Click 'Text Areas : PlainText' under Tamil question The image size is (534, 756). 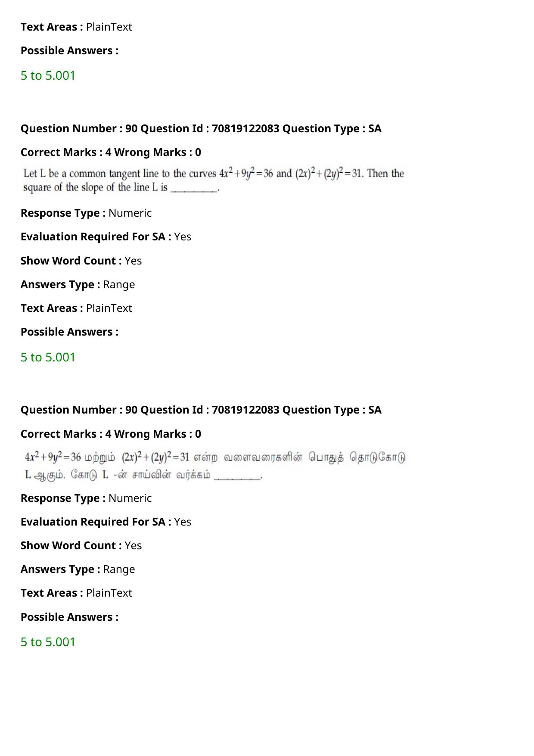coord(76,593)
